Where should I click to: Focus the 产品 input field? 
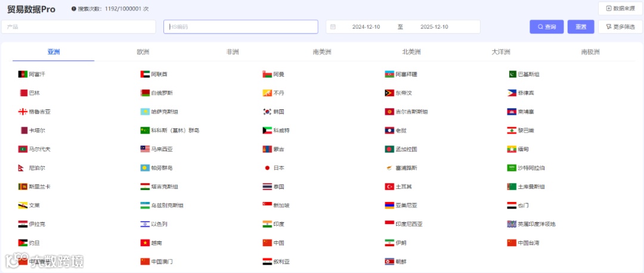point(79,27)
